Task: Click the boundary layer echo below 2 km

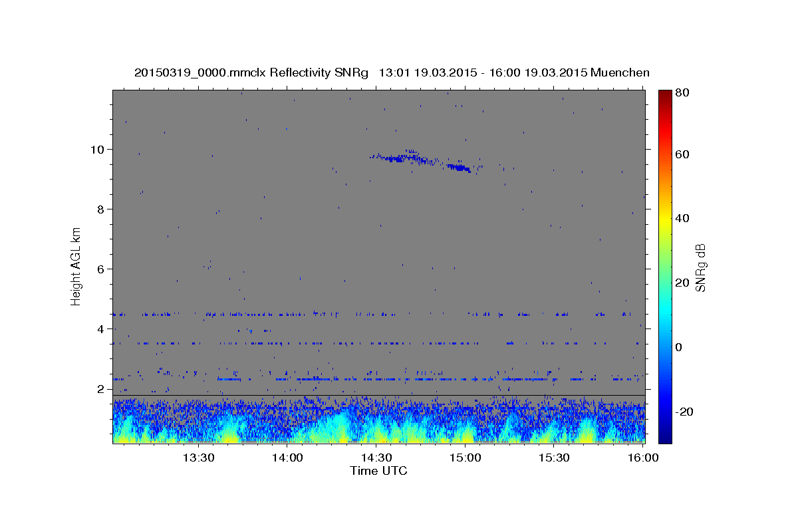Action: [378, 421]
